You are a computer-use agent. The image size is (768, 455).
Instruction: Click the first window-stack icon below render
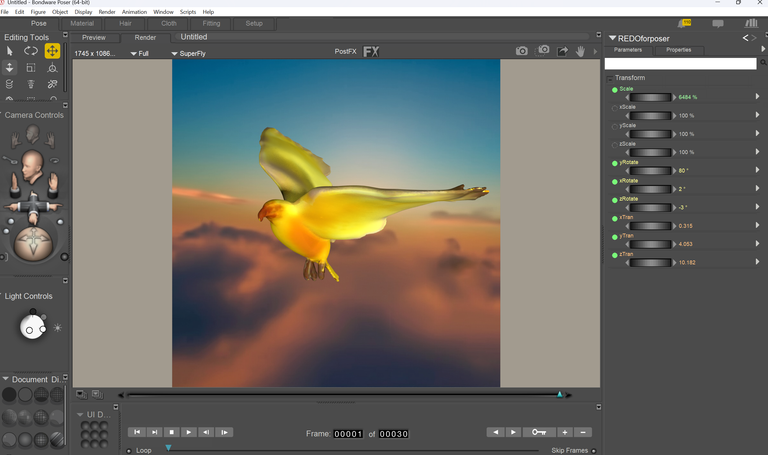(81, 394)
